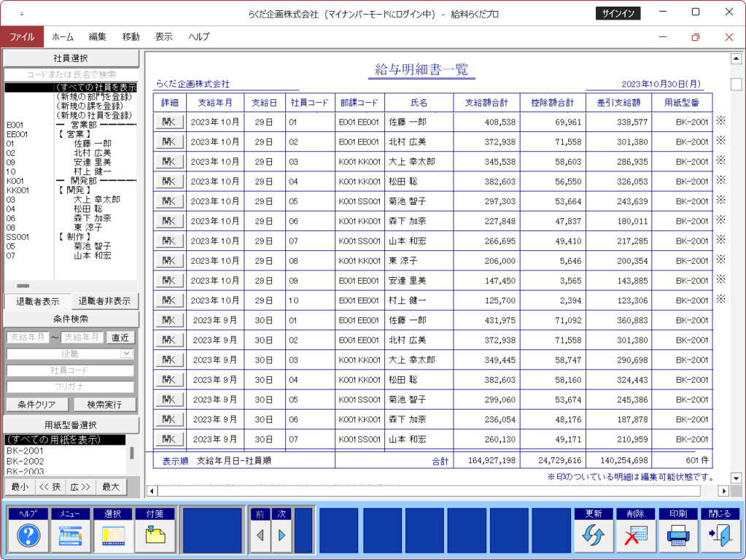Image resolution: width=746 pixels, height=560 pixels.
Task: Click the 社員コード search field
Action: click(x=70, y=370)
